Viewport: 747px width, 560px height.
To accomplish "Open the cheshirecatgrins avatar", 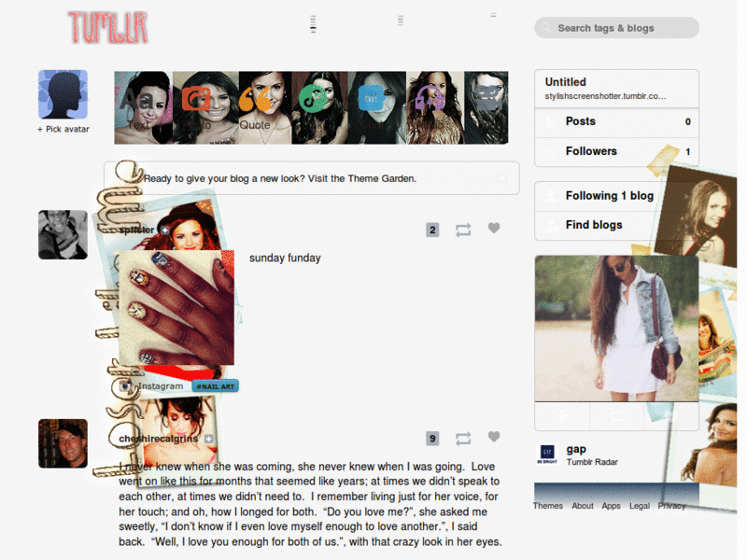I will pyautogui.click(x=63, y=443).
